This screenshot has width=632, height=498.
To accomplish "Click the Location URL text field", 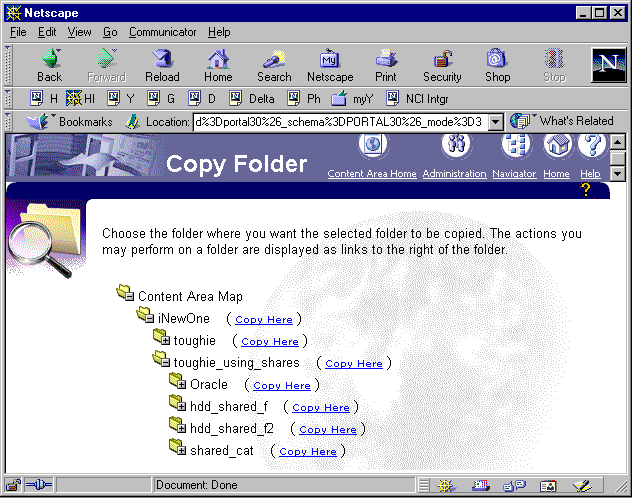I will (x=338, y=122).
